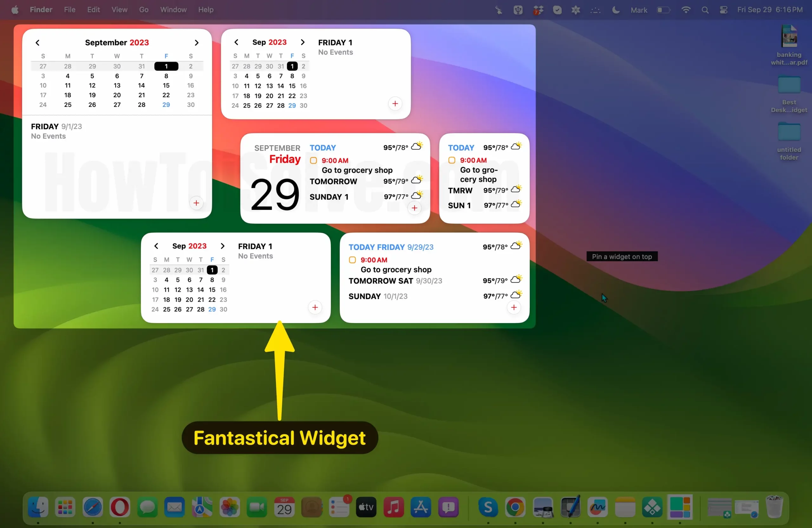Check off grocery reminder in Today Friday 9/29/23 widget
Viewport: 812px width, 528px height.
coord(352,260)
